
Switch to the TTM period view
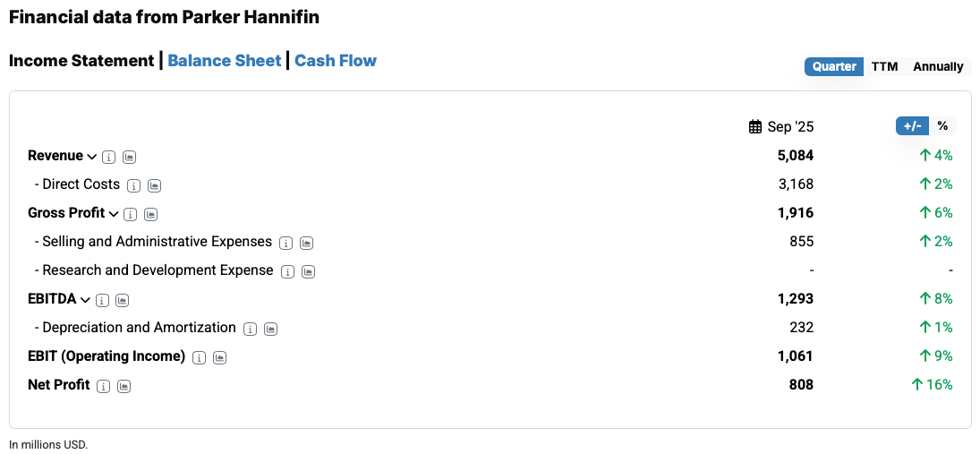click(x=884, y=66)
